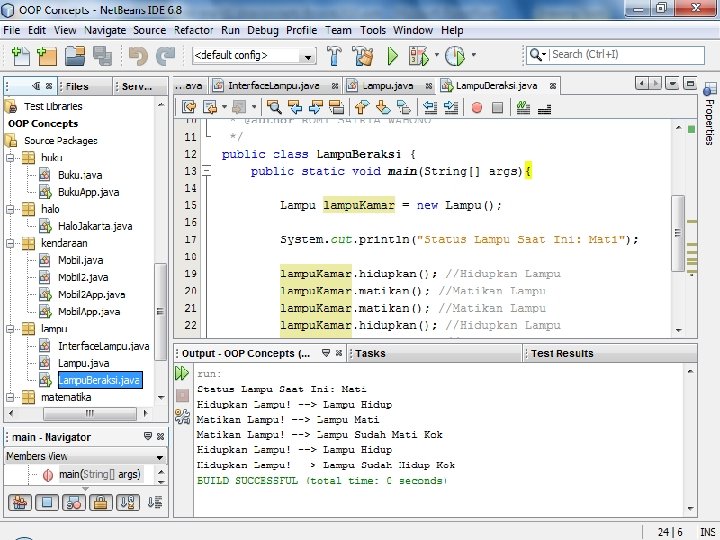Re-run the program from Output panel

182,373
